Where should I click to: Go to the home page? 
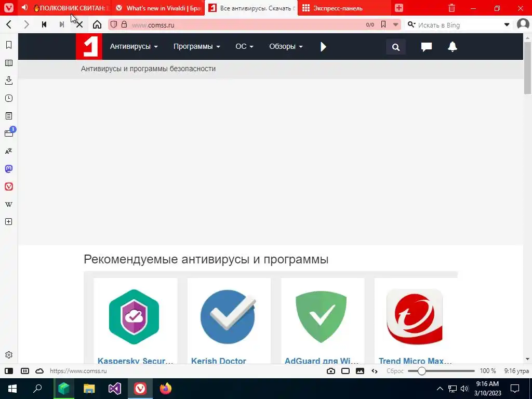click(x=97, y=24)
